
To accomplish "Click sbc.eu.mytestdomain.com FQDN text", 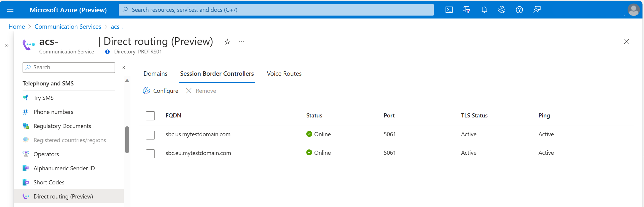I will click(x=198, y=153).
